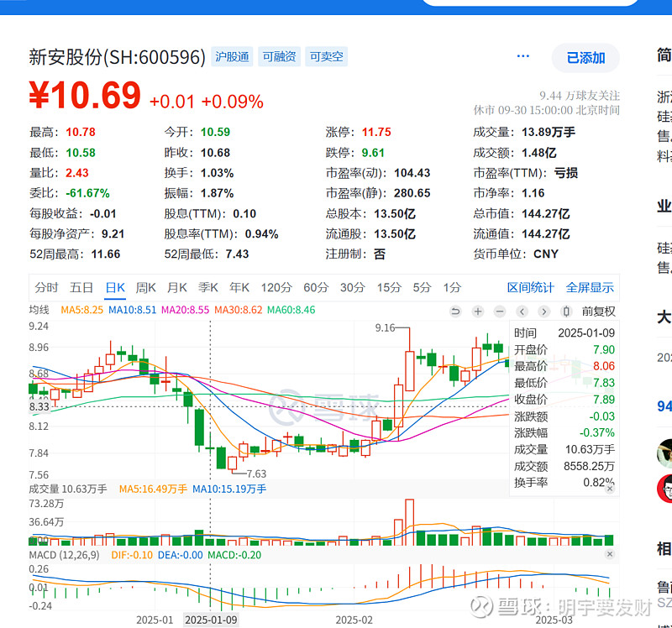This screenshot has width=672, height=628.
Task: Click the MA5:8.25 indicator label
Action: click(81, 310)
